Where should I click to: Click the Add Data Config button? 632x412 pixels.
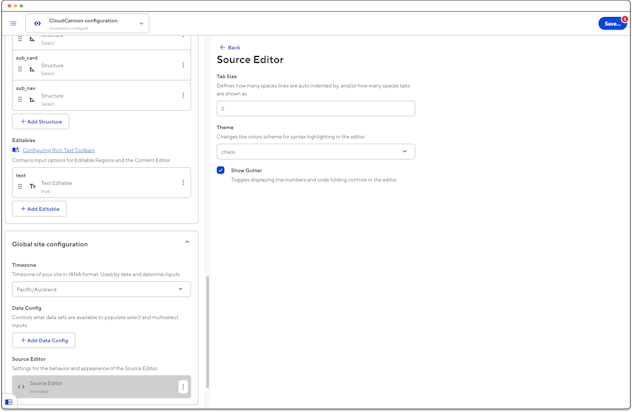(44, 340)
